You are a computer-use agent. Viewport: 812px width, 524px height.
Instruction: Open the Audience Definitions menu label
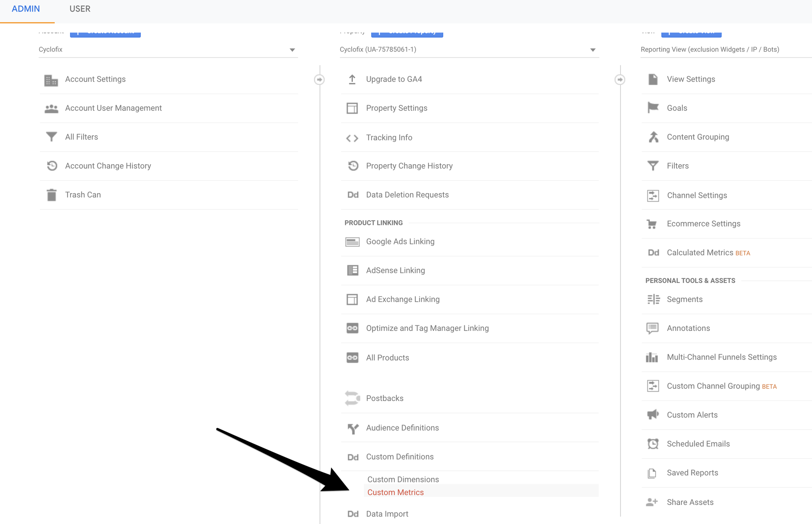pyautogui.click(x=402, y=428)
